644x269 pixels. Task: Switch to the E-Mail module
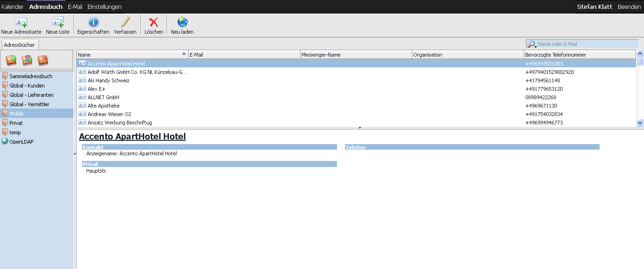[75, 7]
